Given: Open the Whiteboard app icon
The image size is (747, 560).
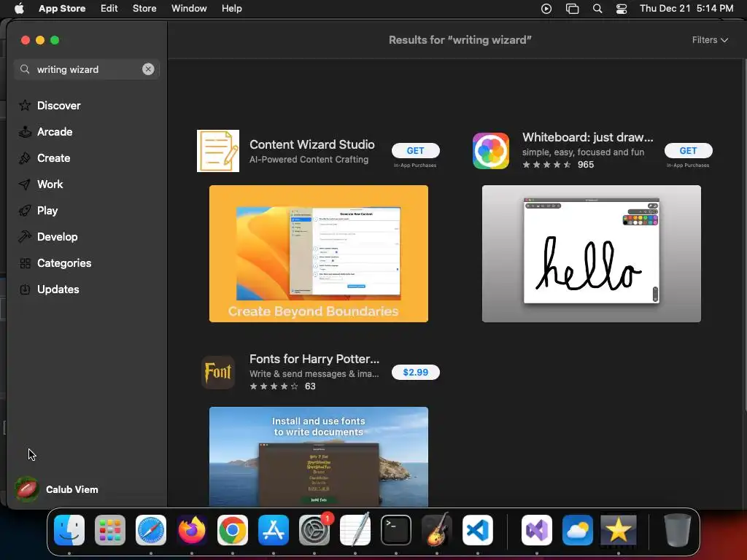Looking at the screenshot, I should click(491, 151).
